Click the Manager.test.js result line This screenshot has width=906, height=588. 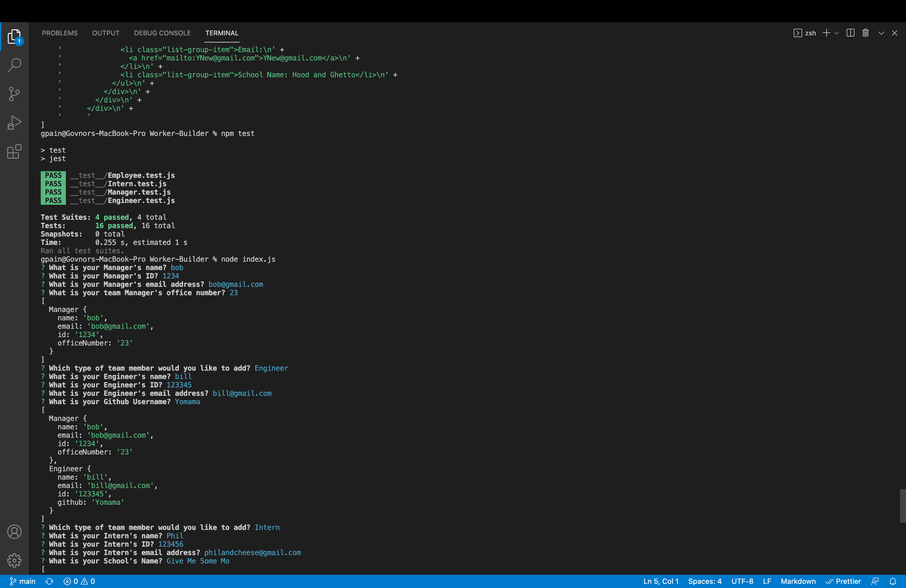click(106, 192)
